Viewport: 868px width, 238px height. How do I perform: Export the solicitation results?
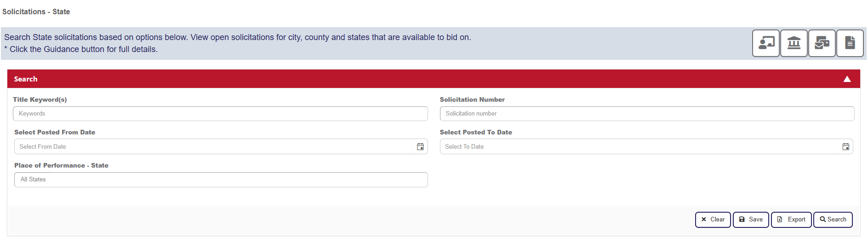(x=791, y=220)
